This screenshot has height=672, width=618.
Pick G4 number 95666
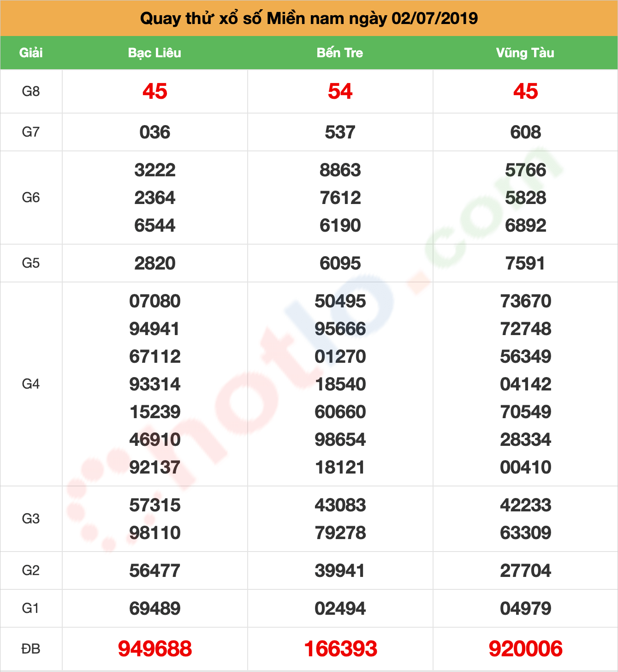coord(340,329)
